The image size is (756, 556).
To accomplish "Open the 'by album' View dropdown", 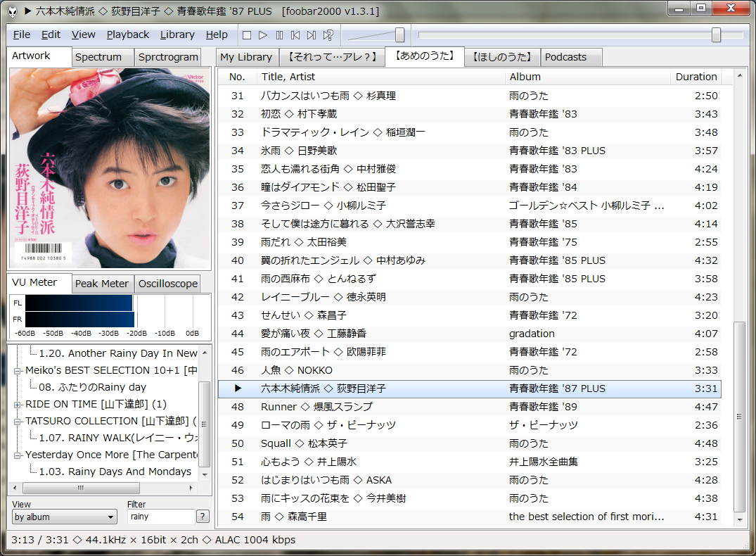I will coord(64,517).
